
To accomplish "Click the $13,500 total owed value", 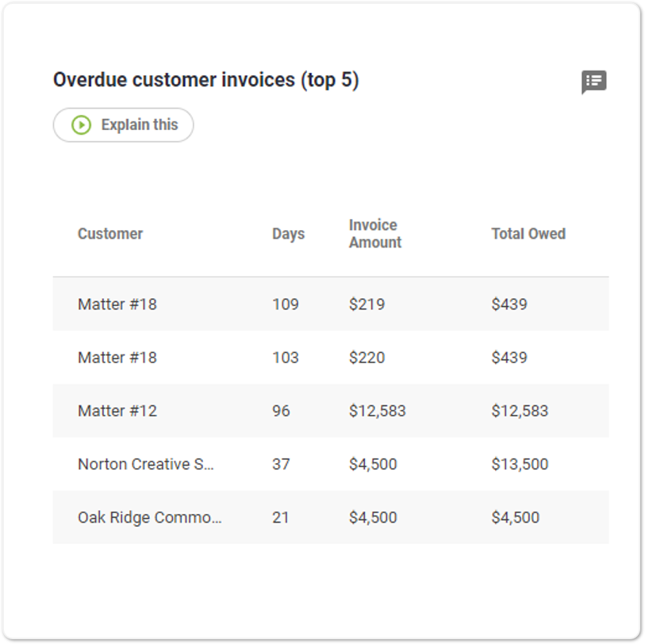I will pos(519,464).
